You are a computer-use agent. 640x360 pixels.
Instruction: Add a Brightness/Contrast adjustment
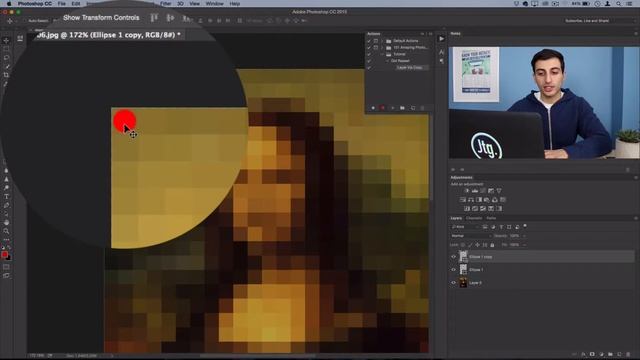click(467, 191)
